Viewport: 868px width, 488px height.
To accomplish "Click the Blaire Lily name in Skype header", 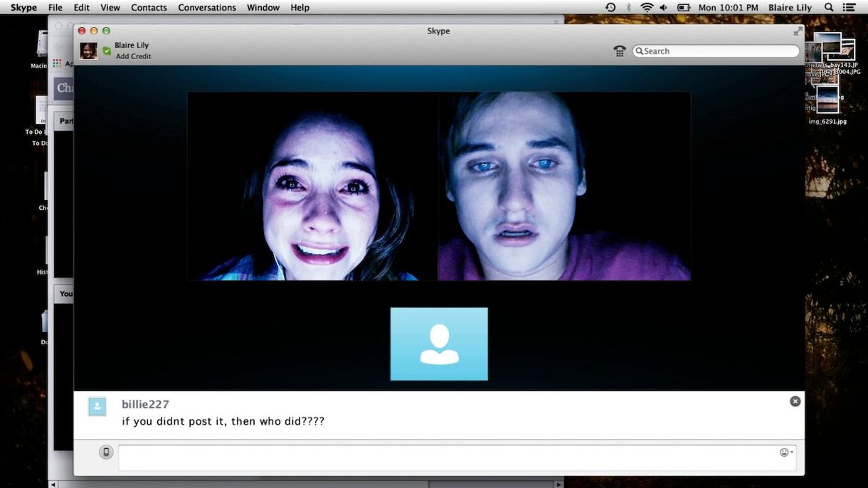I will 132,46.
